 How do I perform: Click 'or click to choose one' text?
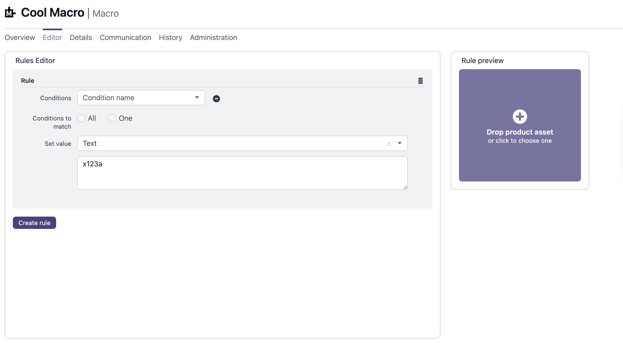pyautogui.click(x=520, y=141)
